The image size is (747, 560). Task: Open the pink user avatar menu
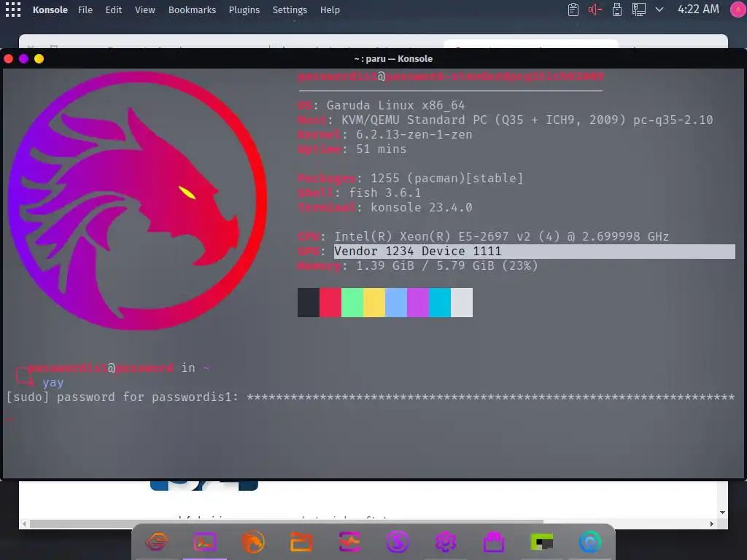(x=738, y=9)
